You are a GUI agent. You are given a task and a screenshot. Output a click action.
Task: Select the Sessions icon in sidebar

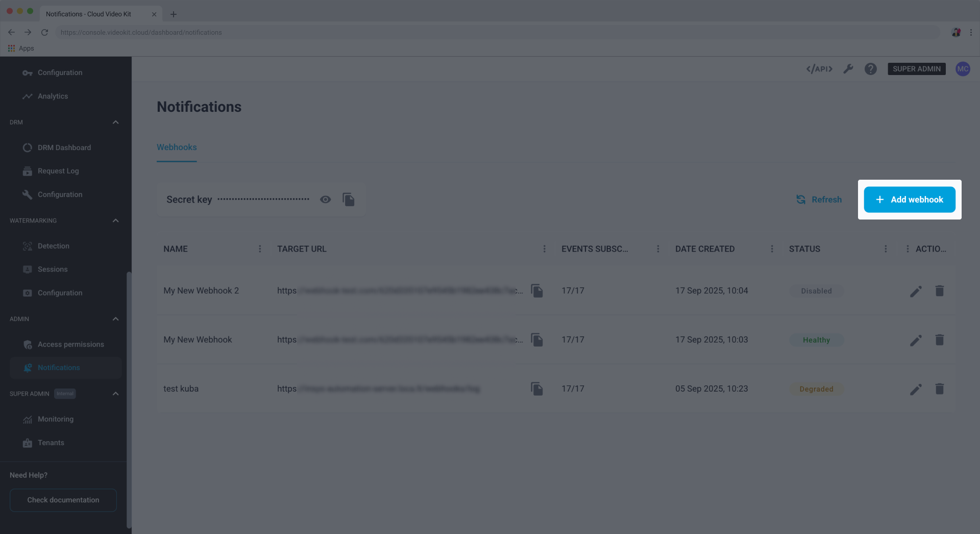click(x=27, y=269)
